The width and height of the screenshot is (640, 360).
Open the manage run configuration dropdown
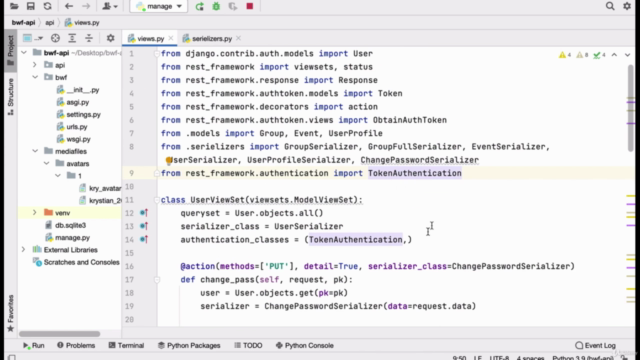coord(159,6)
